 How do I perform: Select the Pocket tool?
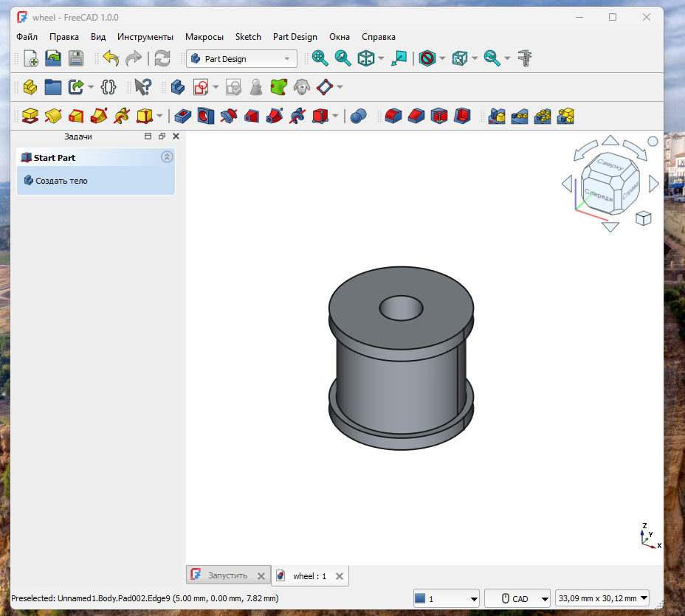tap(182, 116)
